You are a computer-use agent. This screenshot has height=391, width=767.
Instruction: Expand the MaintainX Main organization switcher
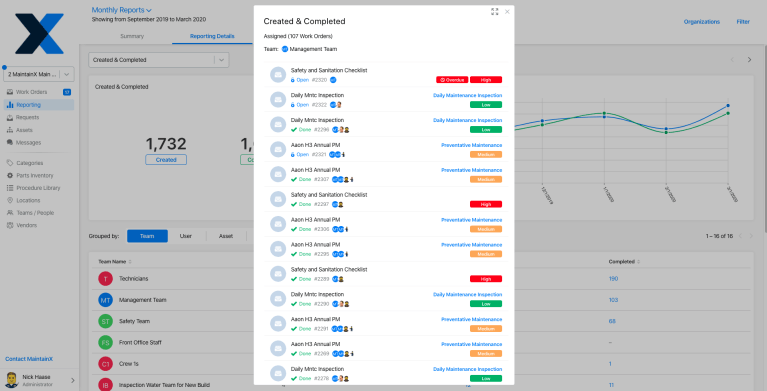pos(39,74)
